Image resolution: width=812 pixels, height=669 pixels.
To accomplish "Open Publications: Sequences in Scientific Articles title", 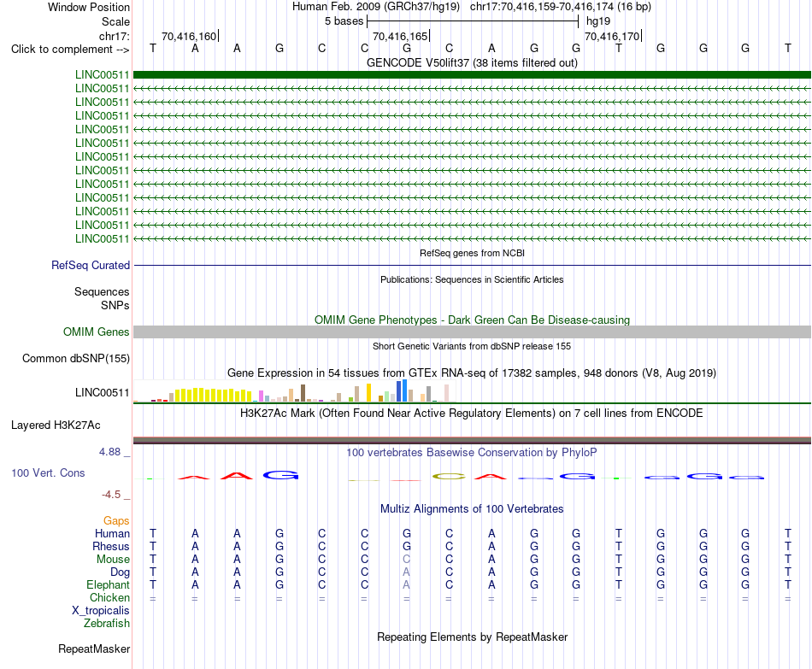I will click(x=472, y=279).
